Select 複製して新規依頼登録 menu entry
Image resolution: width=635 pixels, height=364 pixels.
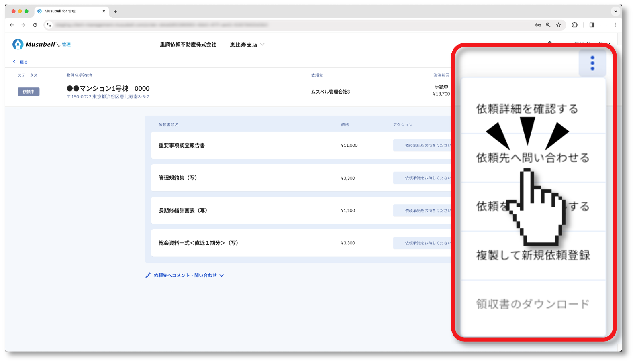point(533,255)
